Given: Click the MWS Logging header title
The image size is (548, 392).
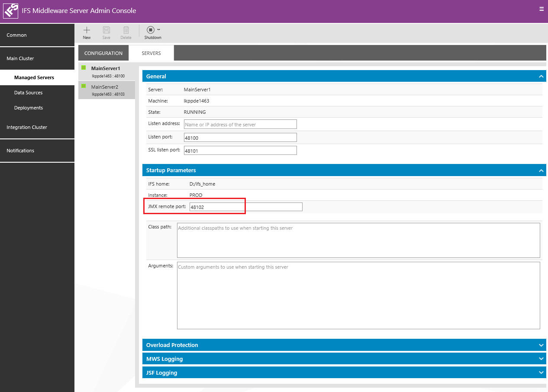Looking at the screenshot, I should click(x=164, y=359).
